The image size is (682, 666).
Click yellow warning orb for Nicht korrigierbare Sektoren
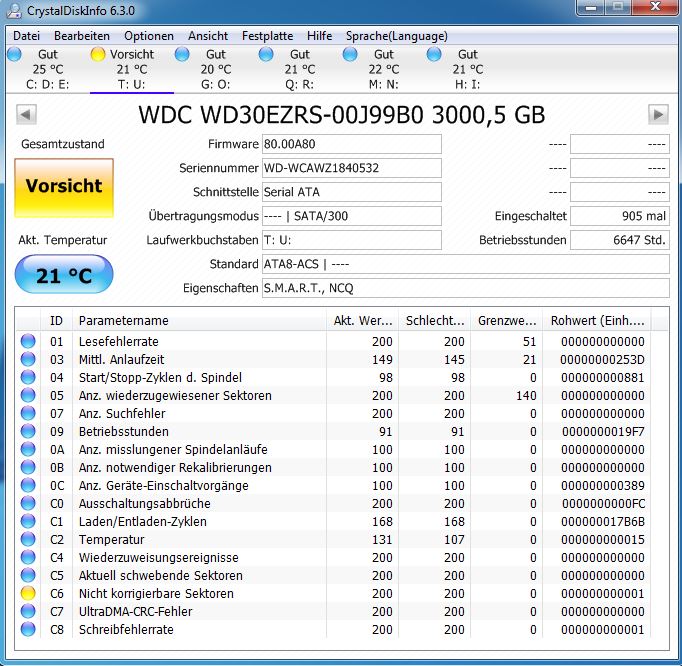click(x=28, y=593)
